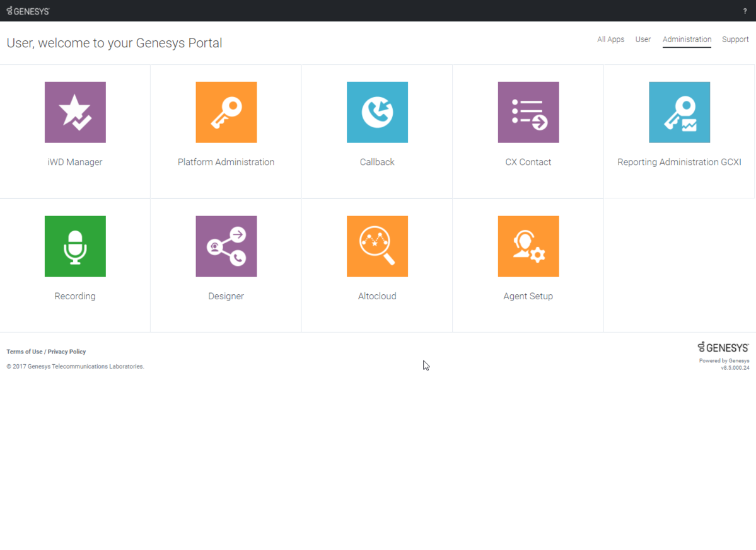Click the Reporting Administration GCXI label
This screenshot has width=756, height=550.
coord(679,163)
